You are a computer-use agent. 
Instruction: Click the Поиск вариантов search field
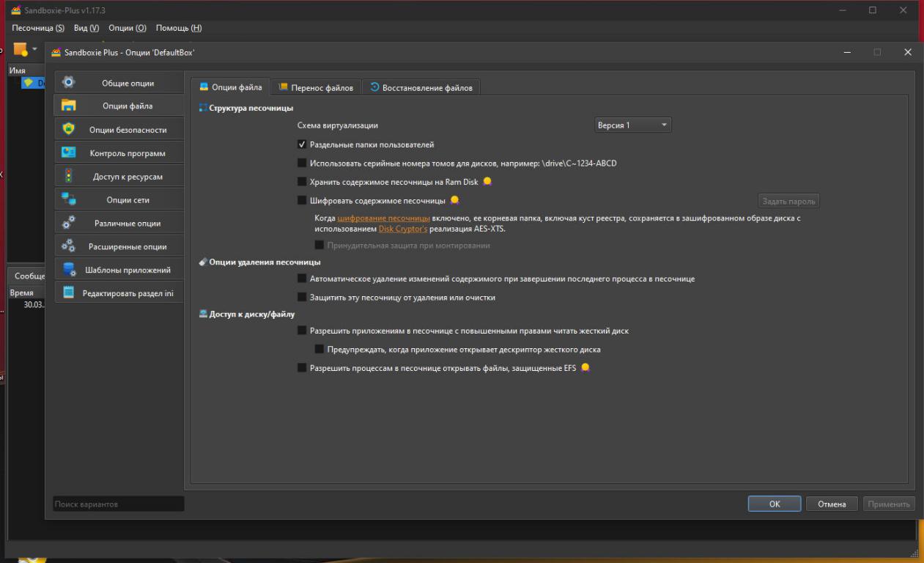pos(118,504)
